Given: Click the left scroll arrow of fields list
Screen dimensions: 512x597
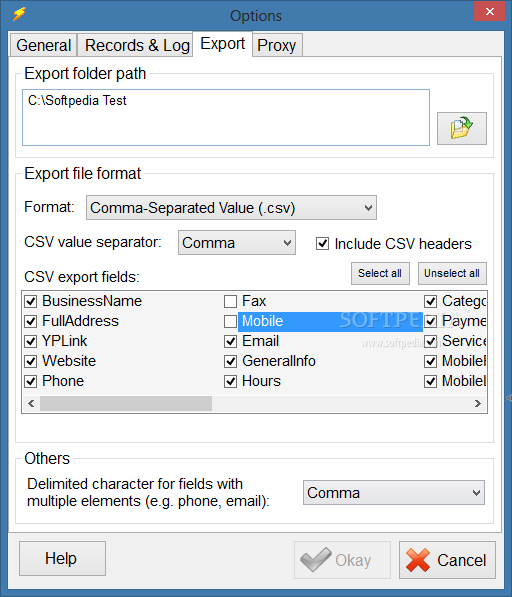Looking at the screenshot, I should (31, 404).
